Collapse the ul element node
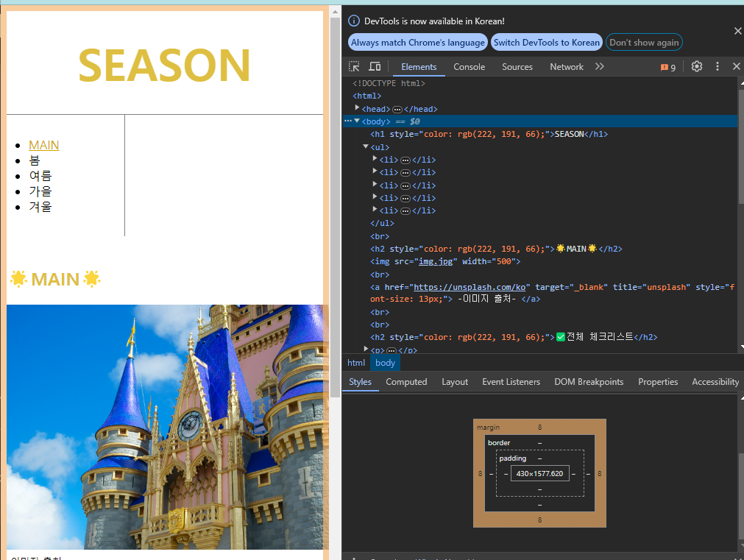The image size is (744, 560). point(366,146)
